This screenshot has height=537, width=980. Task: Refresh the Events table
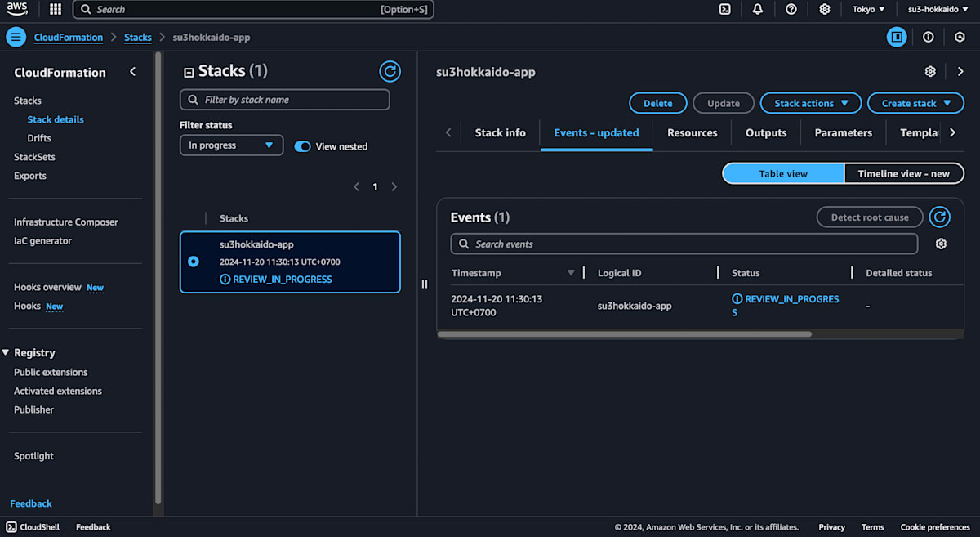940,217
